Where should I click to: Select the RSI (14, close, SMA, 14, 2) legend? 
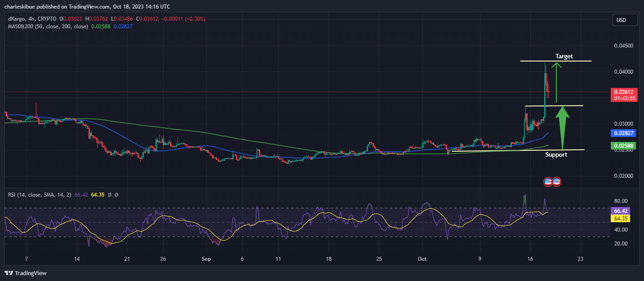[40, 195]
